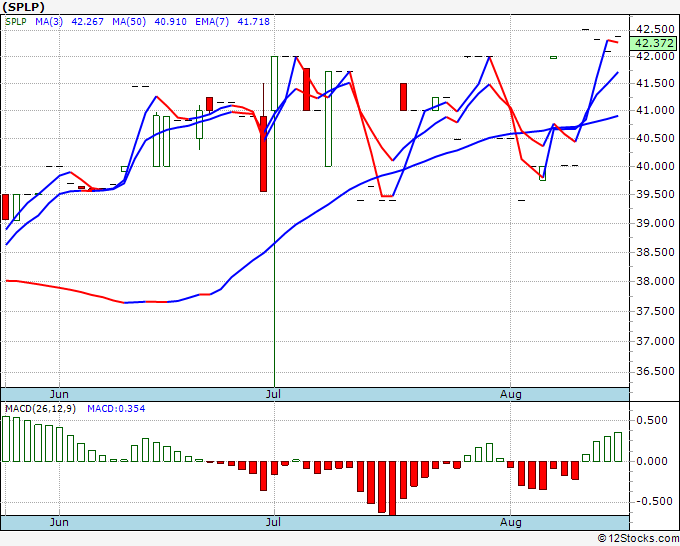Screen dimensions: 680x546
Task: Click the deepest red MACD histogram bar in July
Action: 392,488
